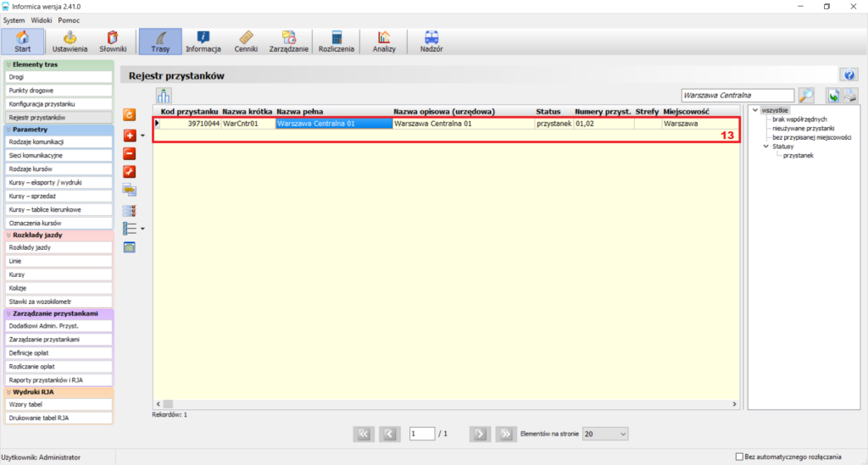The height and width of the screenshot is (465, 868).
Task: Open the dropdown arrow beside the red plus
Action: (x=142, y=136)
